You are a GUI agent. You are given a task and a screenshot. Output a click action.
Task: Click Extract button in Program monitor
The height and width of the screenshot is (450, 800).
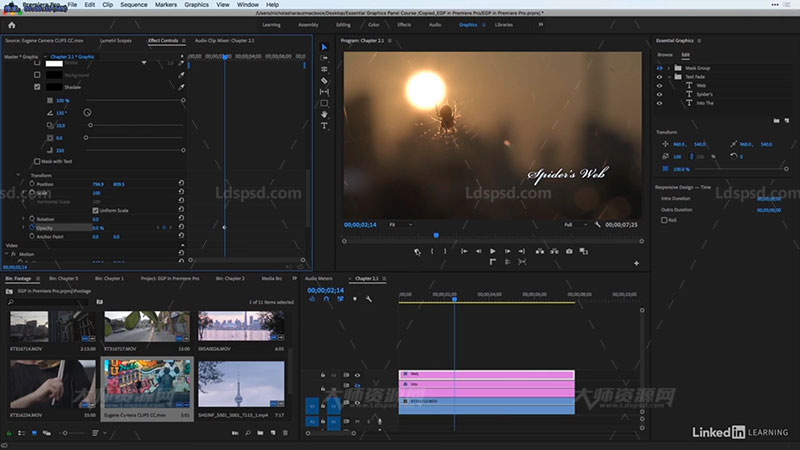click(x=554, y=251)
